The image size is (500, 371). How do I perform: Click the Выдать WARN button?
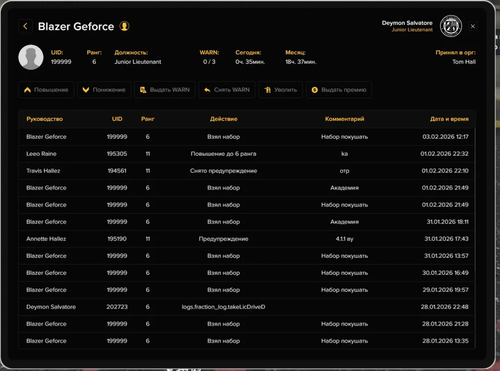coord(165,90)
